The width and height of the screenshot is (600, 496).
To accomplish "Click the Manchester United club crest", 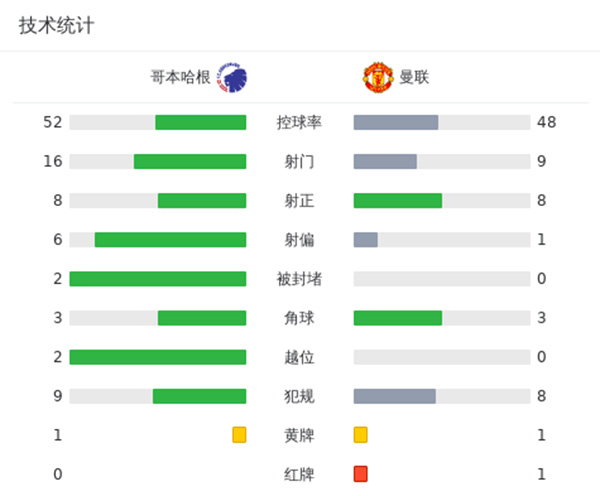I will point(377,76).
